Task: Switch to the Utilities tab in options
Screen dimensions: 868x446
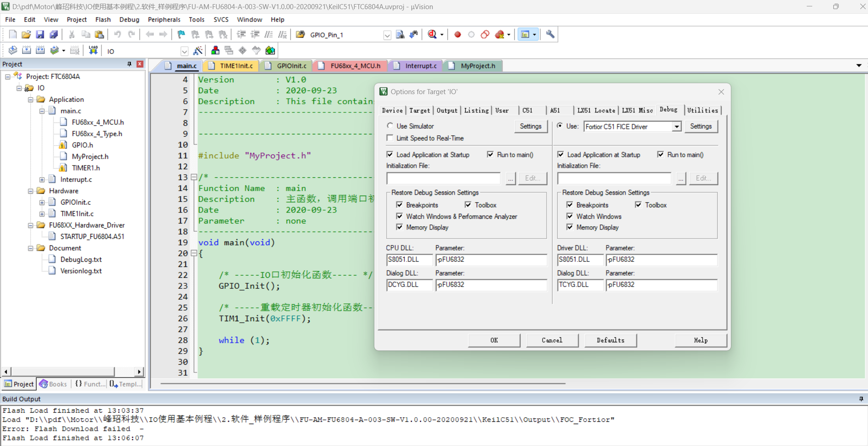Action: click(x=703, y=110)
